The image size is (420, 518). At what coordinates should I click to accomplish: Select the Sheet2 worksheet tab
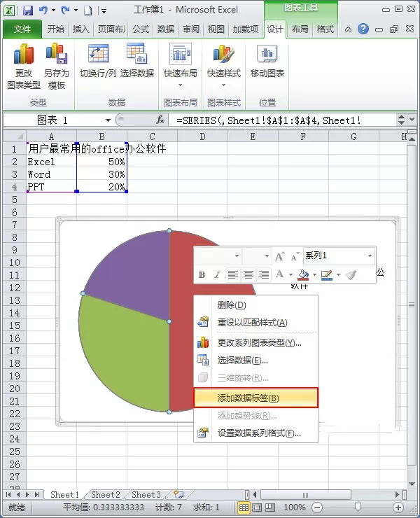pyautogui.click(x=106, y=494)
